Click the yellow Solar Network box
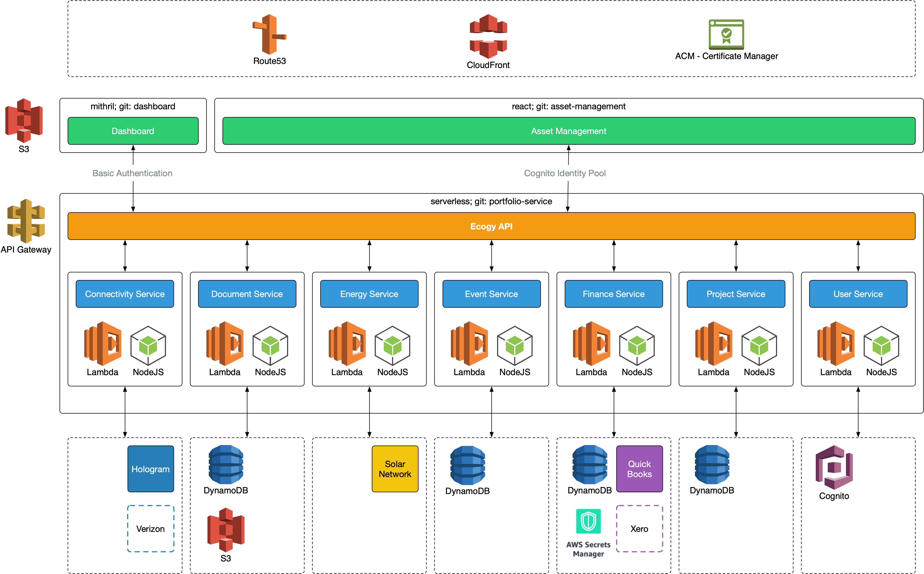This screenshot has width=924, height=574. (x=395, y=469)
